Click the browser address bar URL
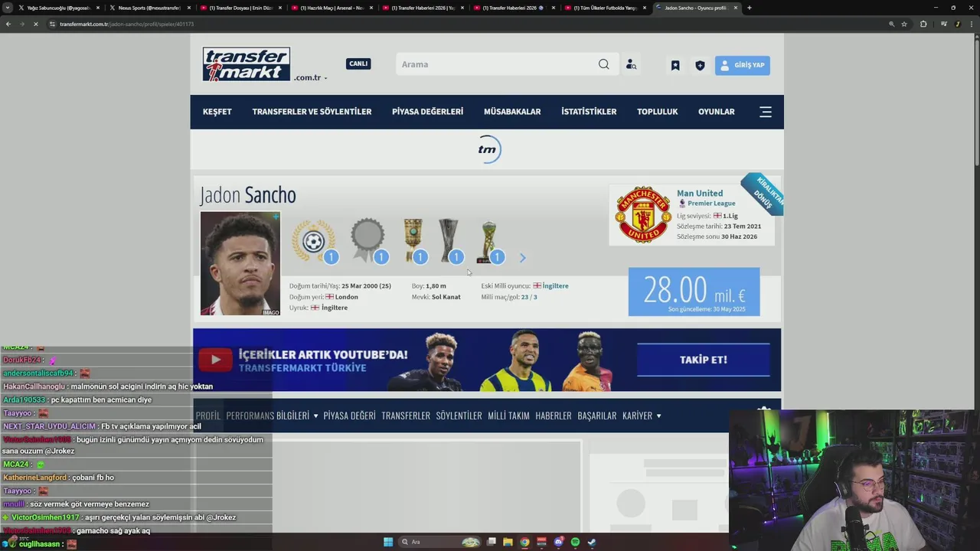980x551 pixels. pyautogui.click(x=126, y=24)
